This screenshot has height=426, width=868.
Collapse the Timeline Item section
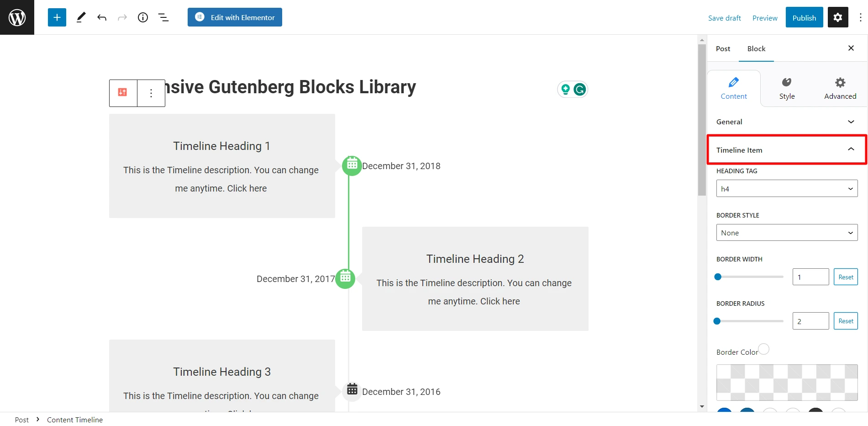click(x=787, y=149)
